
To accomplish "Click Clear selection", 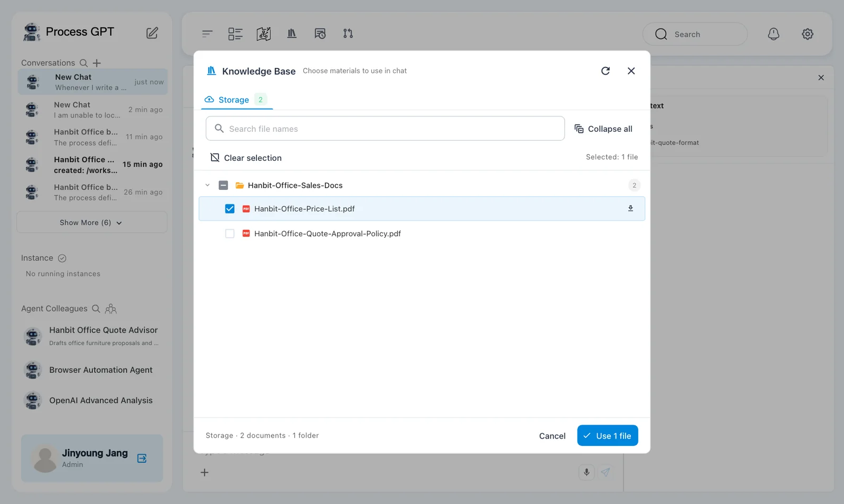I will 246,158.
